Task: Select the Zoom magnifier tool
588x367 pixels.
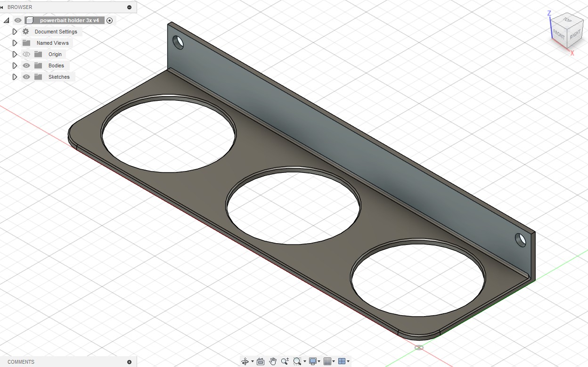Action: 285,361
